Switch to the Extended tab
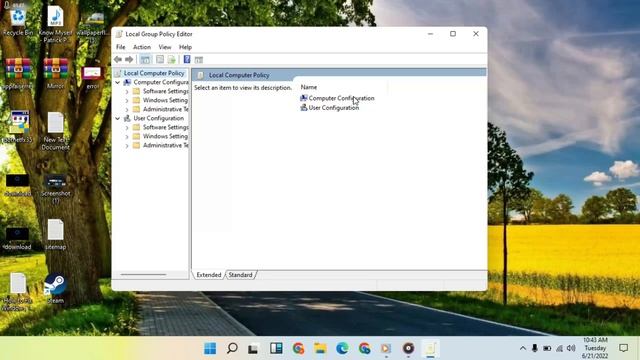This screenshot has height=360, width=640. (x=209, y=275)
